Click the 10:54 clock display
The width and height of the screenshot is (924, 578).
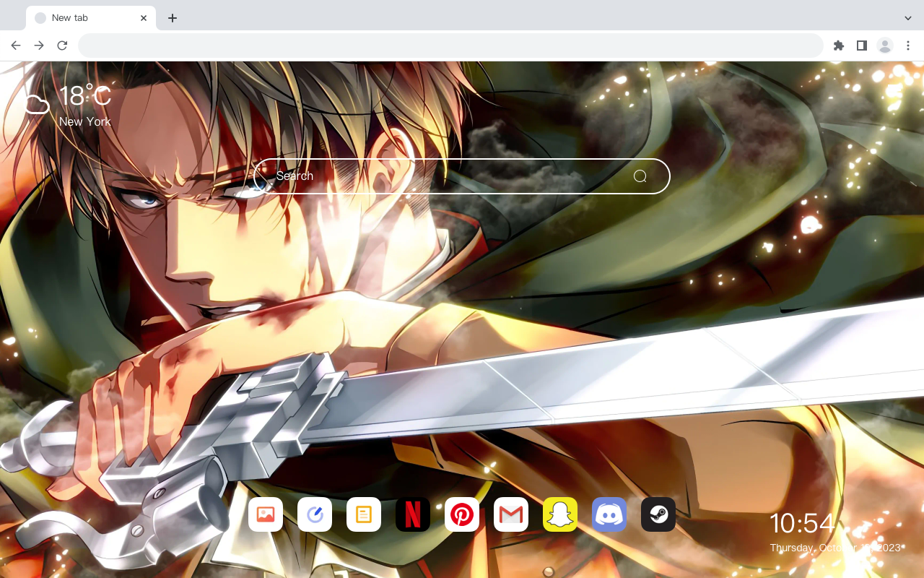coord(802,523)
